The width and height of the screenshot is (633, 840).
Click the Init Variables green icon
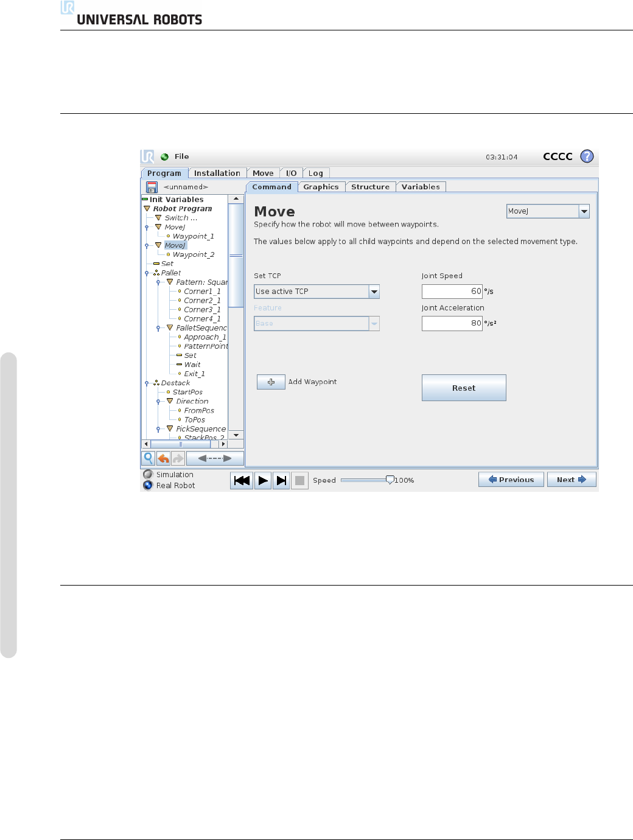145,199
